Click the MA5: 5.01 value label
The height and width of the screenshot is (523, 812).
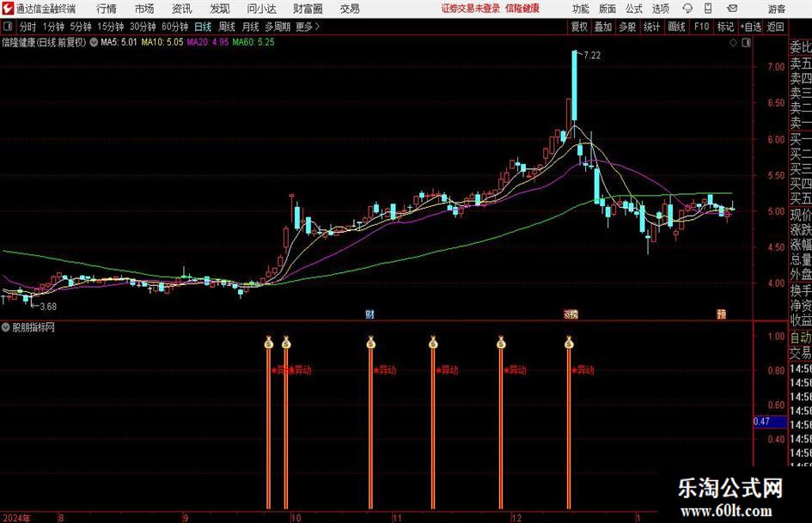(119, 42)
